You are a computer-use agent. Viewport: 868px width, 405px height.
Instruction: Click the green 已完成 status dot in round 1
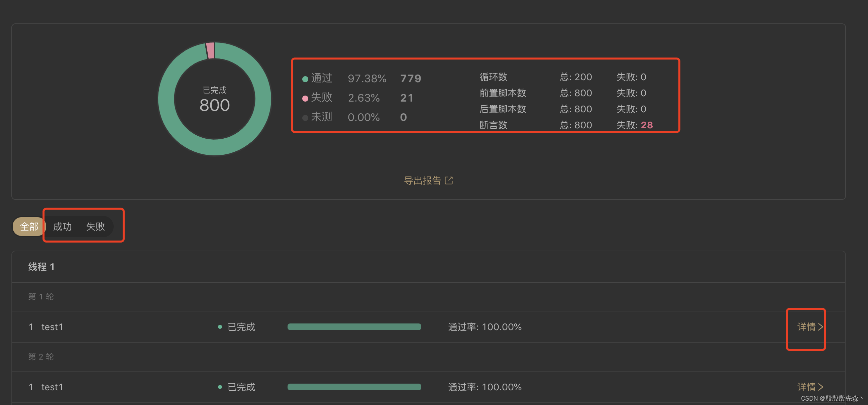pos(220,326)
